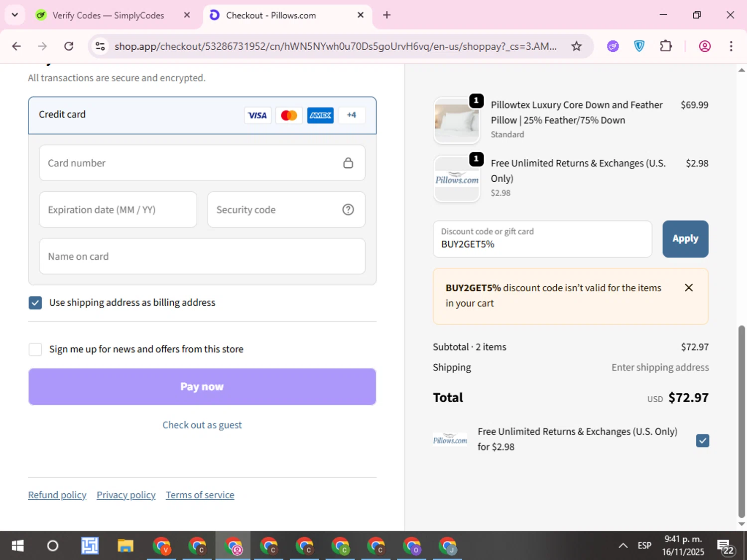Open the blue maze app on the taskbar

(90, 546)
